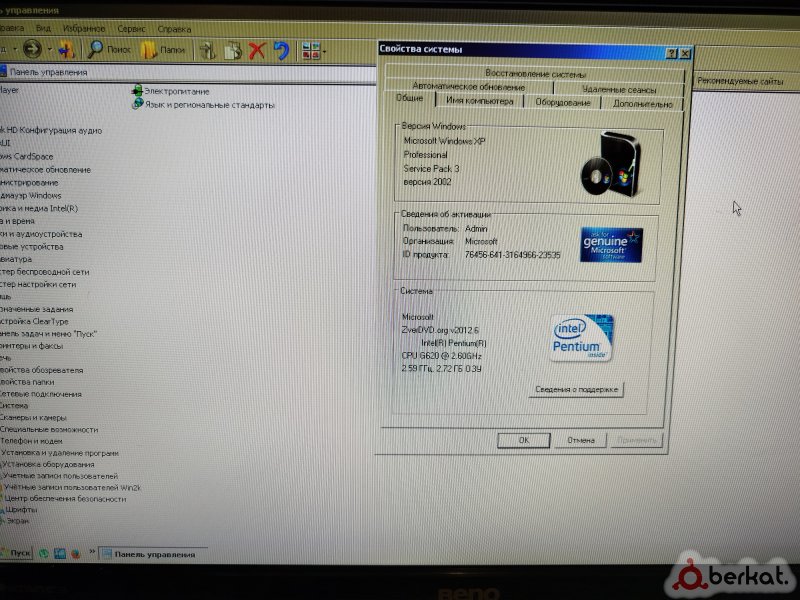This screenshot has height=600, width=800.
Task: Click the Move To folder icon in the toolbar
Action: coord(207,51)
